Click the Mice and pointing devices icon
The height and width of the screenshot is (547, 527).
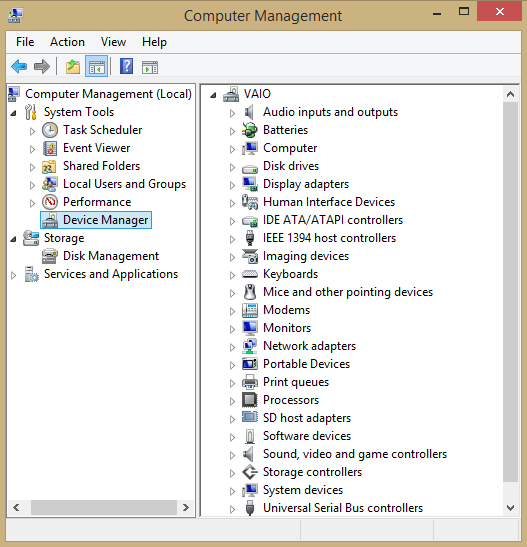tap(250, 292)
